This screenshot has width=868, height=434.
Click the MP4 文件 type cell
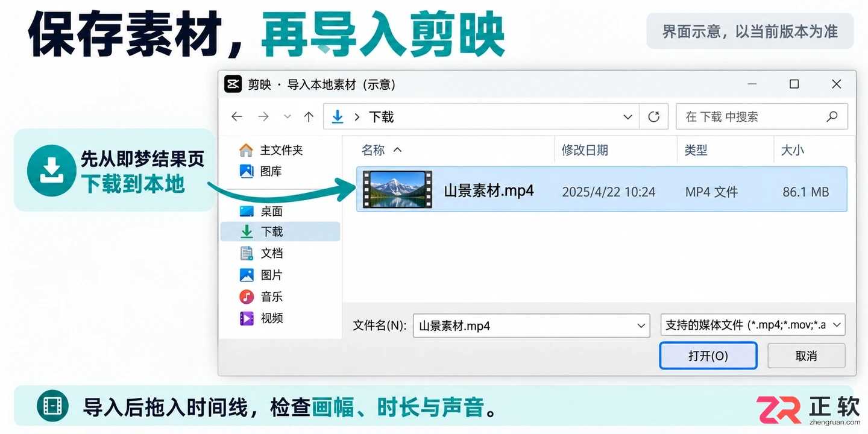(x=712, y=192)
